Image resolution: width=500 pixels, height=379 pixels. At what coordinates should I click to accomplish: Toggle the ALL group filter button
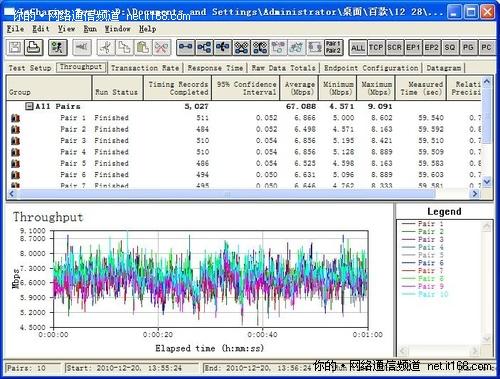pyautogui.click(x=358, y=48)
